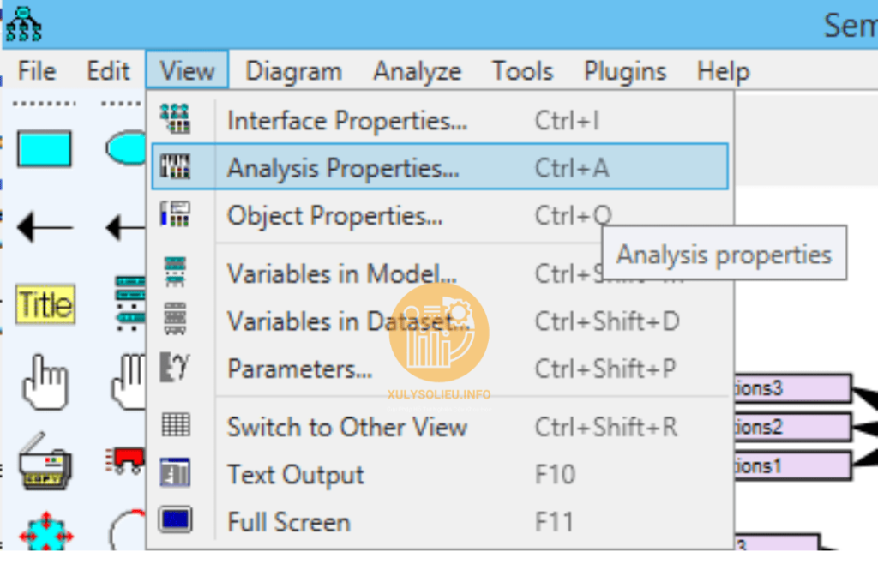Viewport: 878px width, 588px height.
Task: Open Interface Properties from View menu
Action: 346,121
